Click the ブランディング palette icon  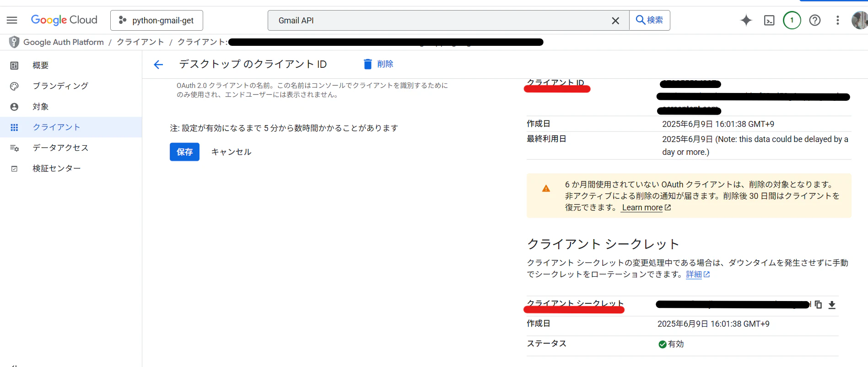coord(14,86)
